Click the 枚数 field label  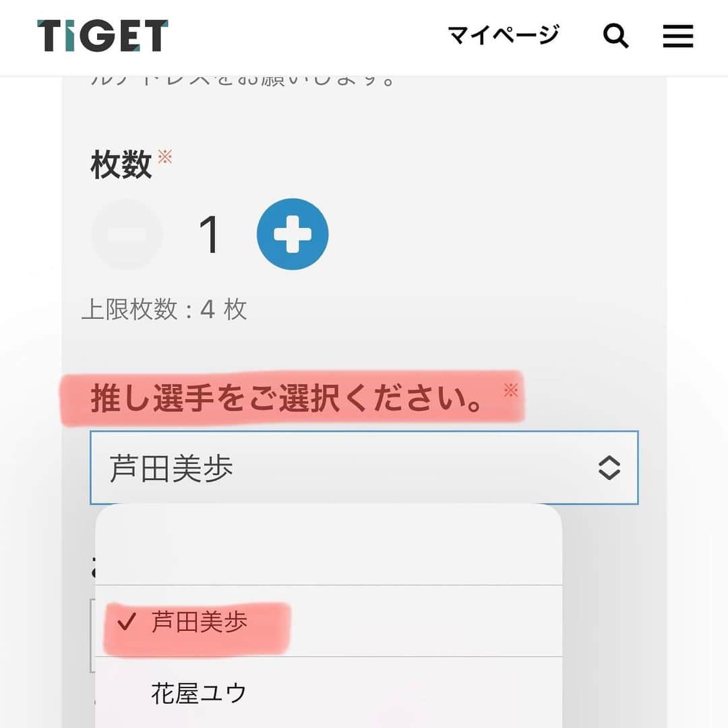click(121, 164)
